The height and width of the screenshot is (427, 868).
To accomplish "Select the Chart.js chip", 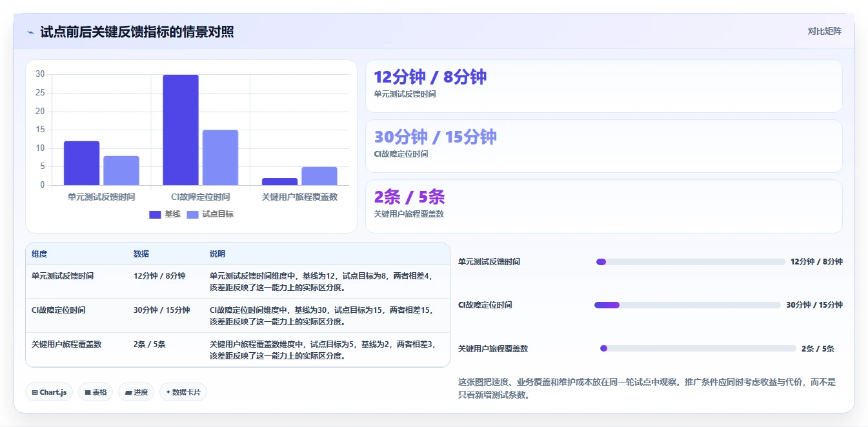I will 49,392.
